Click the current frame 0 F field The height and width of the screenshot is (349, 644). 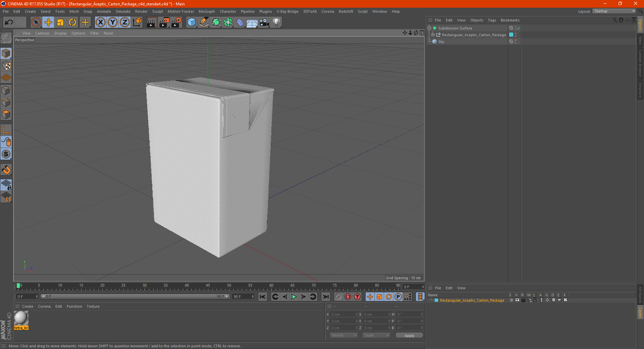coord(27,297)
